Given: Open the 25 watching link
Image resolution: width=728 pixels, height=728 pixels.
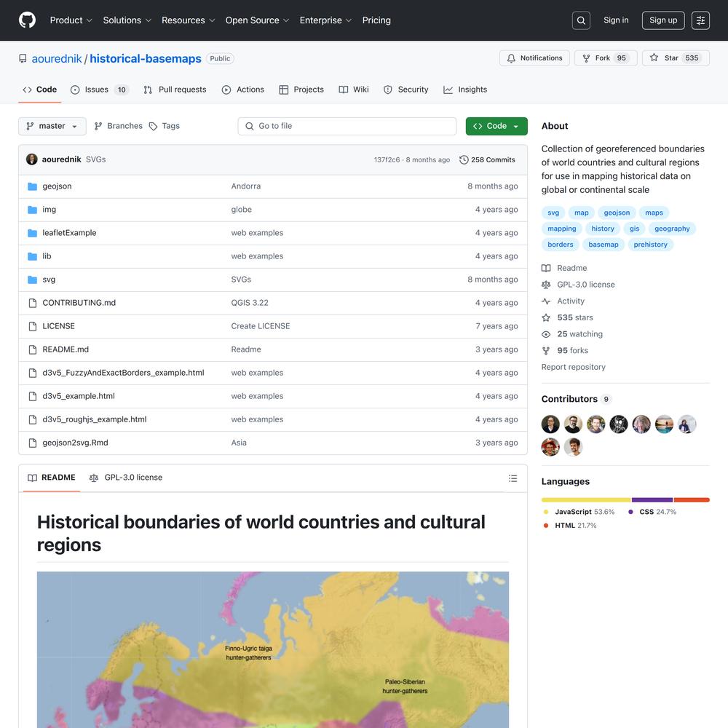Looking at the screenshot, I should coord(580,334).
